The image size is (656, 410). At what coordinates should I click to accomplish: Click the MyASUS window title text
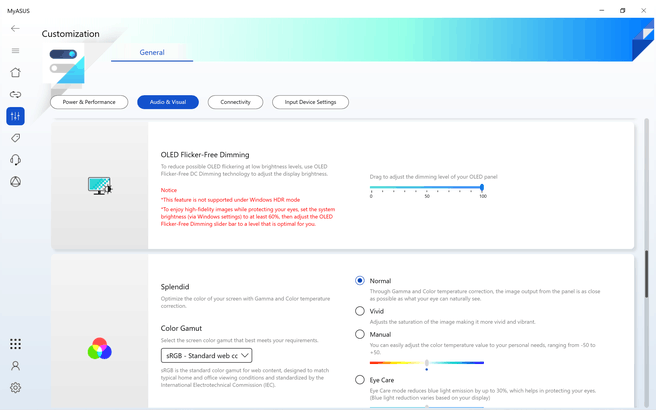point(18,11)
